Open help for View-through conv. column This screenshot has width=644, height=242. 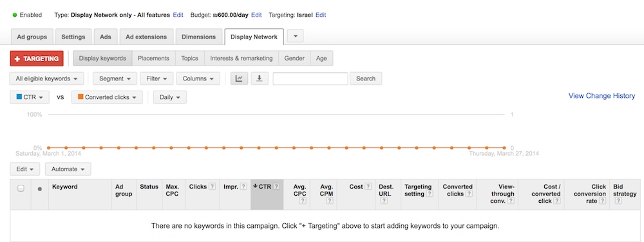click(x=511, y=201)
